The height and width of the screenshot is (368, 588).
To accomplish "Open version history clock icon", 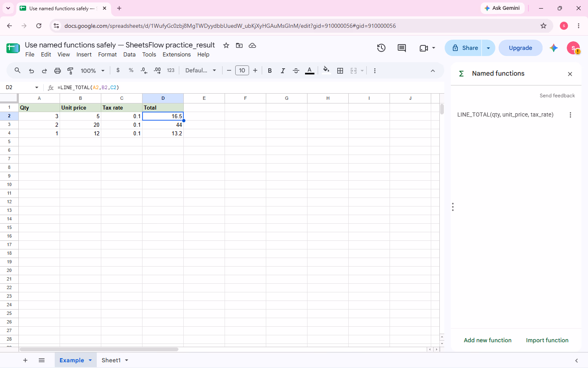I will 381,48.
